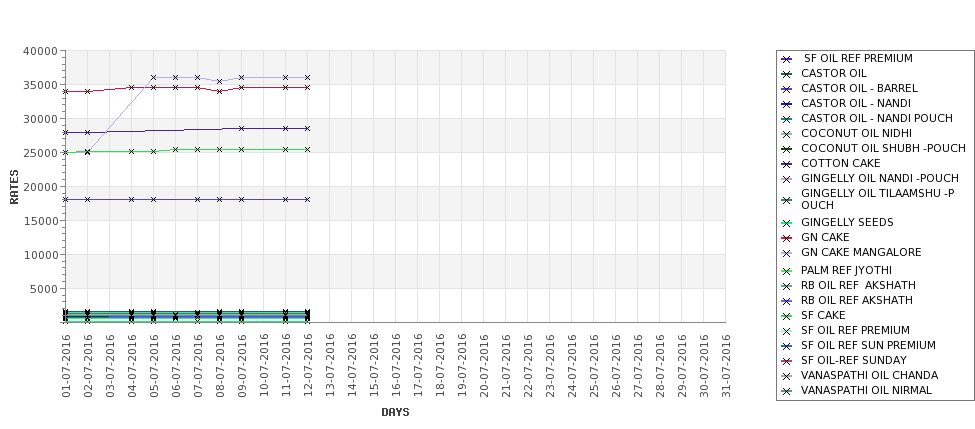Click the 01-07-2016 date label
Screen dimensions: 975x429
click(66, 366)
